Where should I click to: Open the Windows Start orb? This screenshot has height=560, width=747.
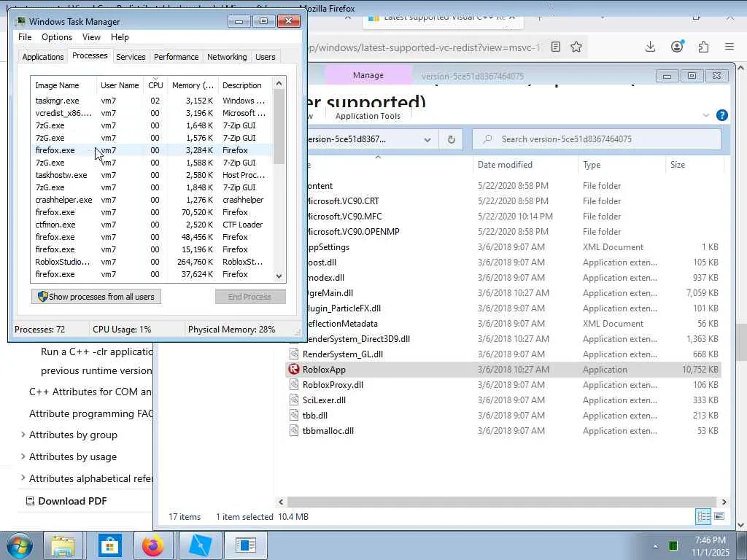[x=19, y=545]
